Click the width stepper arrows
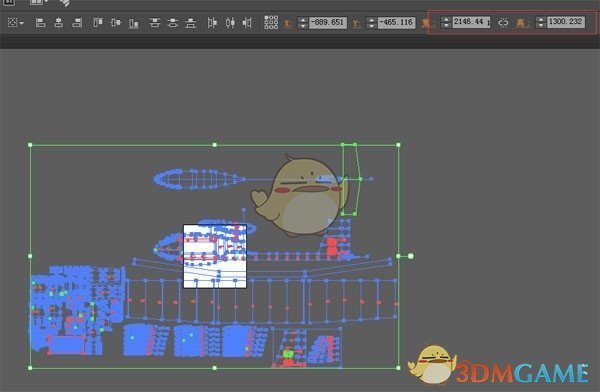The image size is (600, 392). click(x=445, y=22)
